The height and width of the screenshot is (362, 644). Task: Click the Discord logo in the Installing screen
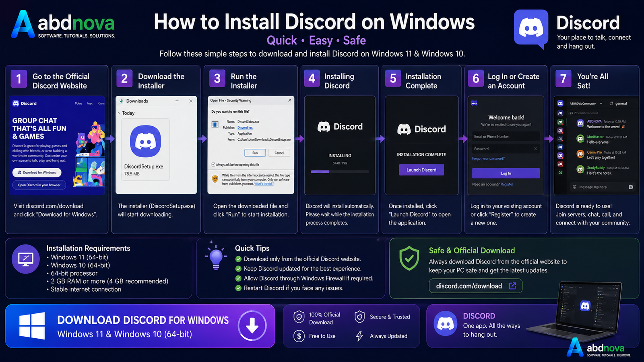pos(324,127)
